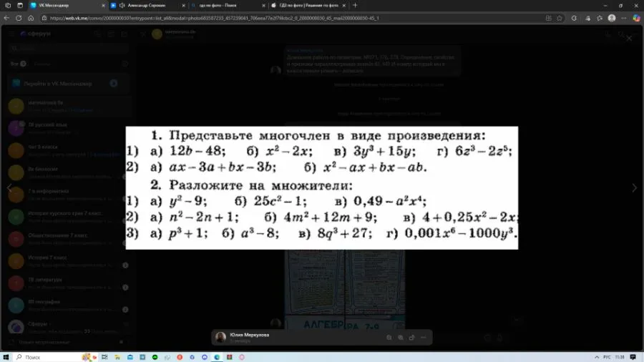The image size is (644, 362).
Task: Add this page to favorites (star)
Action: click(560, 18)
